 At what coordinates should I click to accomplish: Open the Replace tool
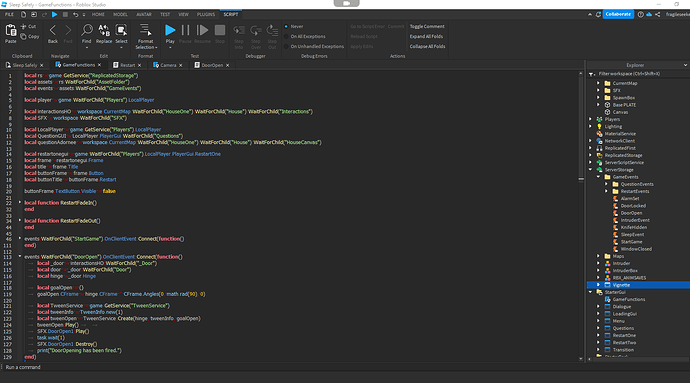104,30
